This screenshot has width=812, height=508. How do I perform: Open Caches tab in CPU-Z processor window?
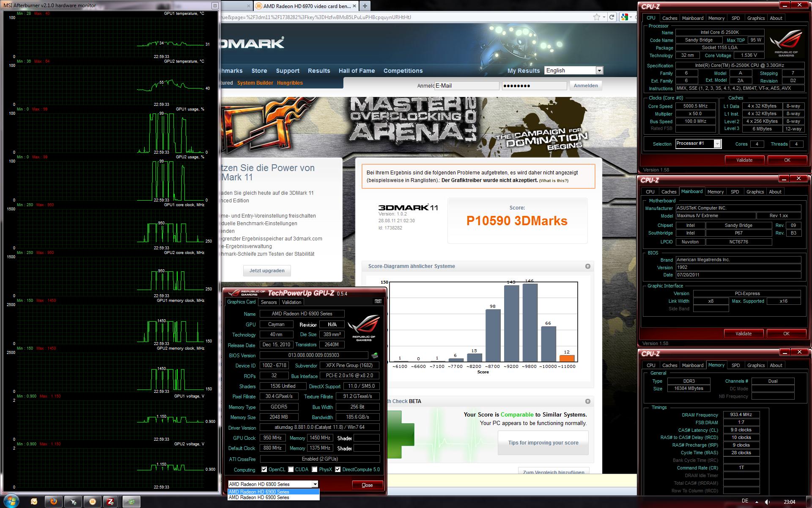coord(669,18)
